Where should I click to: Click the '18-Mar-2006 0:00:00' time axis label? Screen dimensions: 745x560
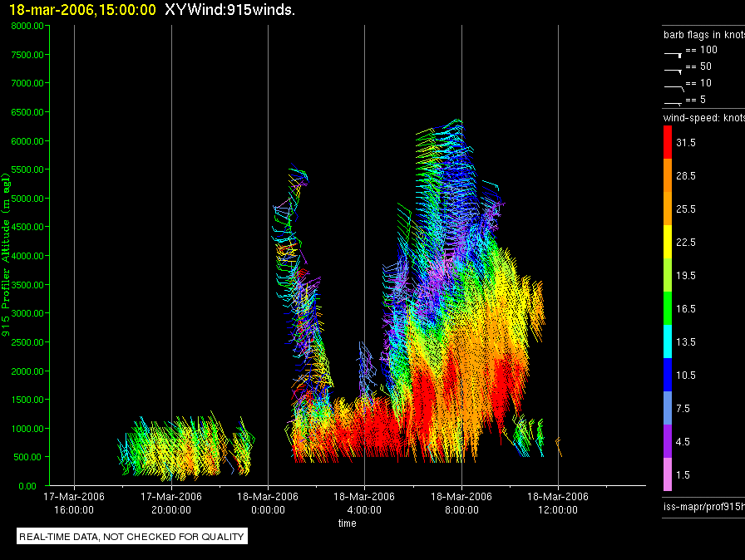point(268,503)
